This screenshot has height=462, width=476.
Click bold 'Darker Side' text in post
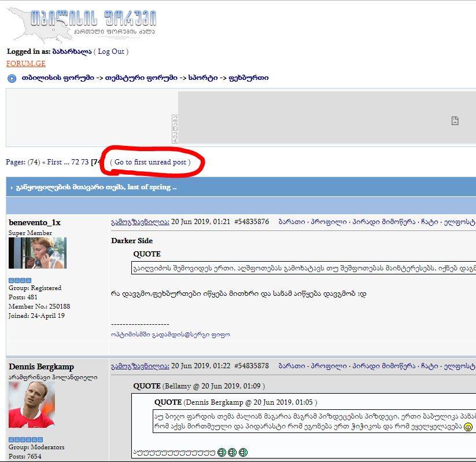coord(132,241)
